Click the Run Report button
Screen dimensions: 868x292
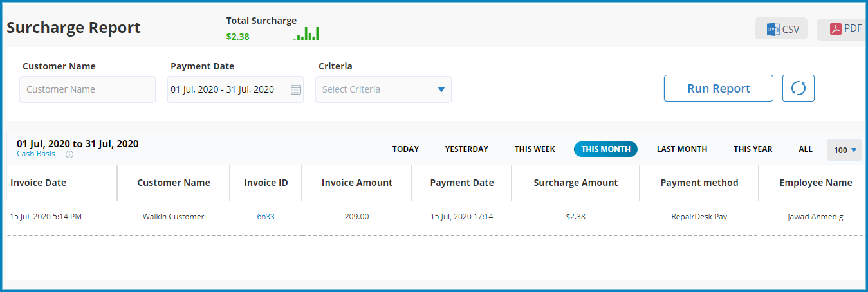pyautogui.click(x=719, y=88)
